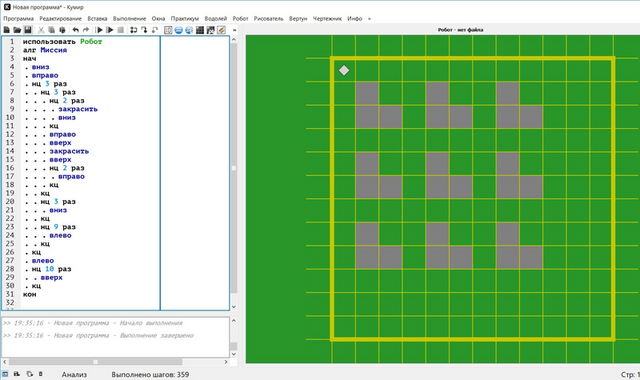Open the Чертежник menu
640x380 pixels.
(327, 18)
